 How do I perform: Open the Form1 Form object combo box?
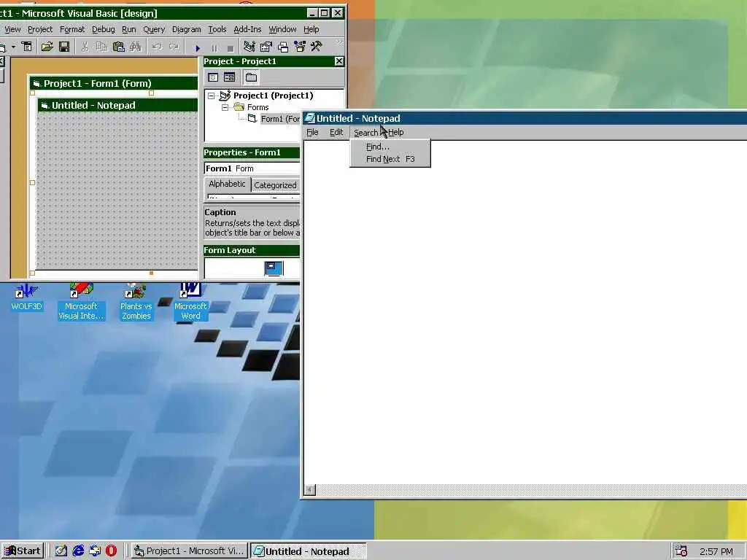[x=252, y=168]
